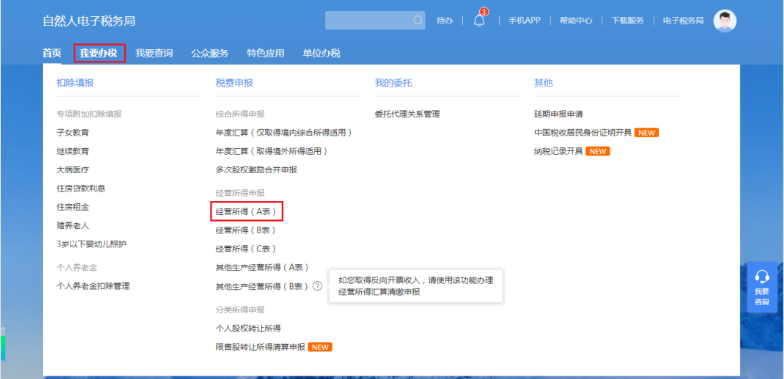
Task: Open 经营所得（C表）
Action: pos(246,248)
